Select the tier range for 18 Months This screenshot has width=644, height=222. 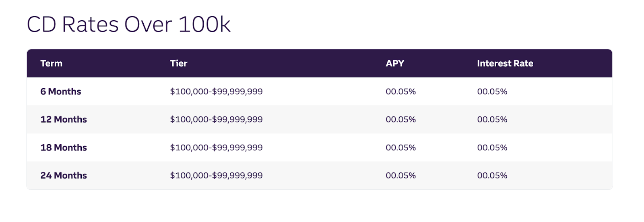pyautogui.click(x=216, y=147)
